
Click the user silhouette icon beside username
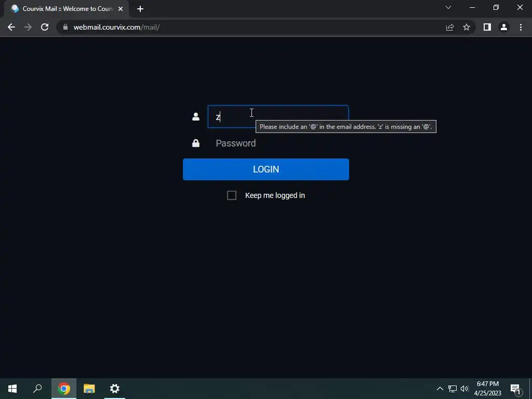(196, 117)
